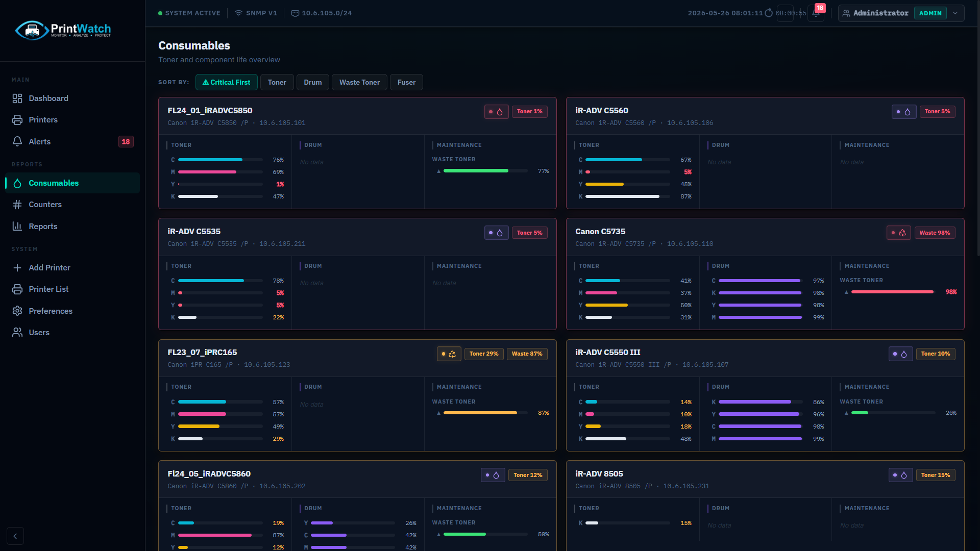This screenshot has height=551, width=980.
Task: Sort consumables by Waste Toner
Action: (359, 82)
